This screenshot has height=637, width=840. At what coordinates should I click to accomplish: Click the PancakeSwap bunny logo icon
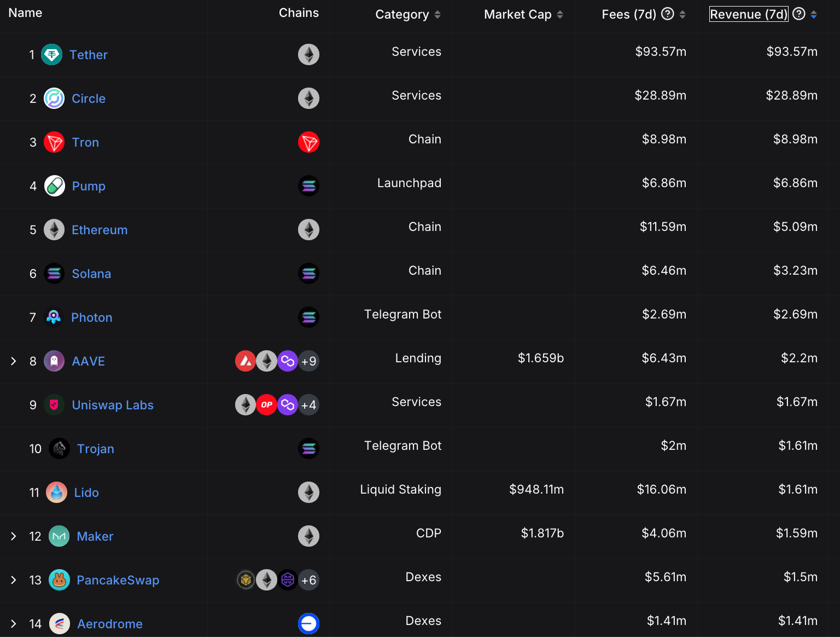[59, 580]
